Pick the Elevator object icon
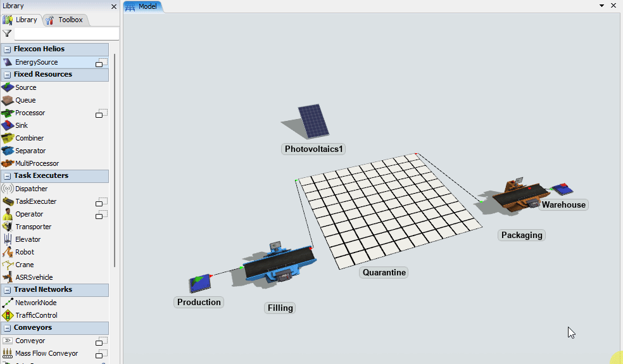The width and height of the screenshot is (623, 364). coord(8,239)
